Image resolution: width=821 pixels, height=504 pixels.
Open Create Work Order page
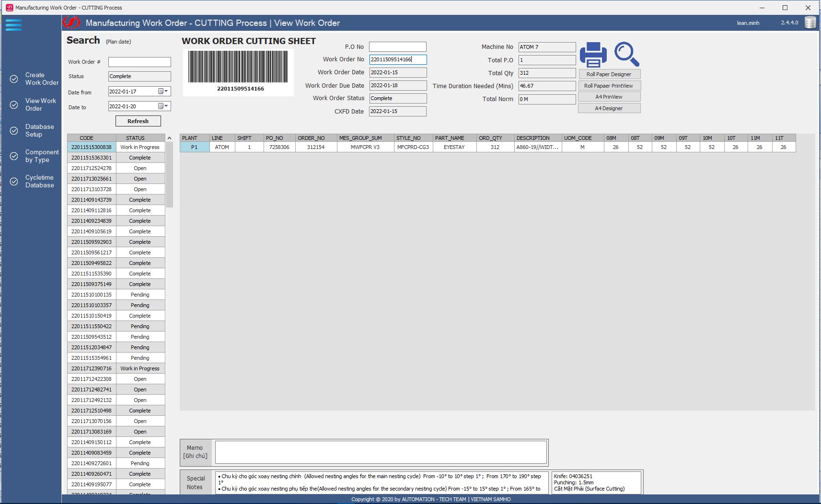tap(41, 79)
